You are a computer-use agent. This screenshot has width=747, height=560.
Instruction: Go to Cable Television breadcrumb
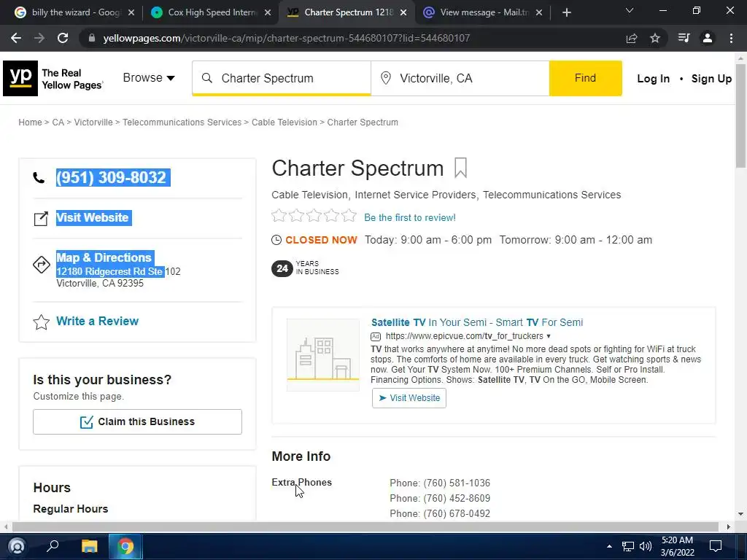pos(285,122)
